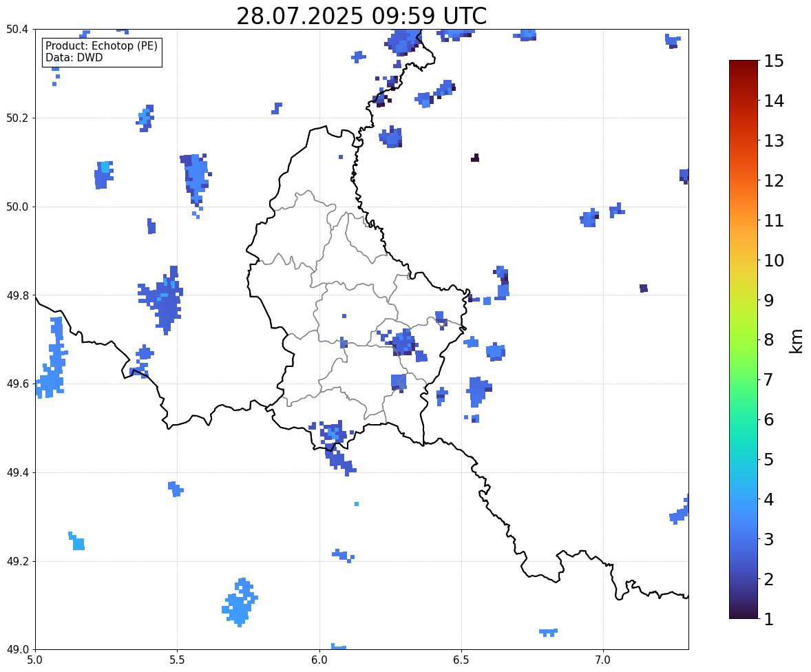Click longitude axis label "5.5"
This screenshot has height=672, width=811.
click(178, 660)
